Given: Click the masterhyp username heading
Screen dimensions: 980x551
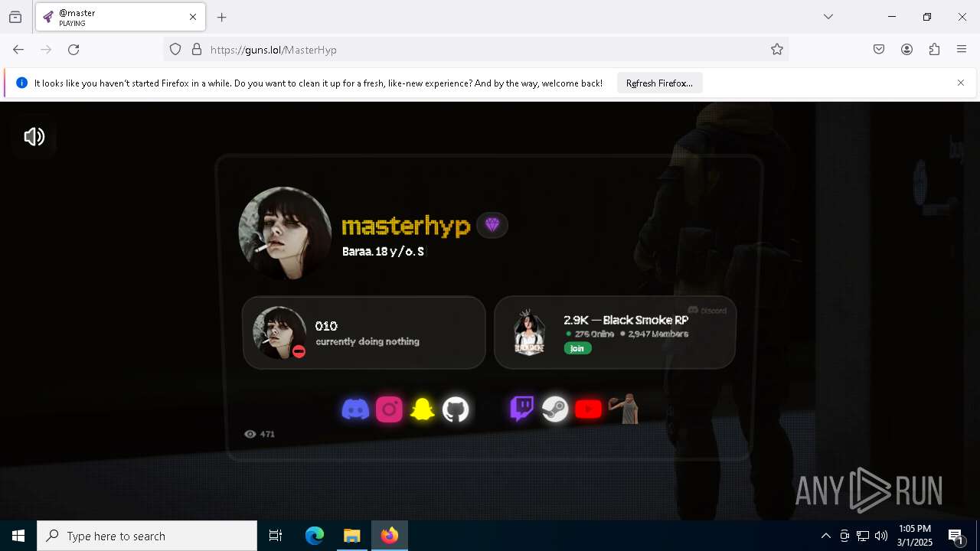Looking at the screenshot, I should [x=406, y=226].
